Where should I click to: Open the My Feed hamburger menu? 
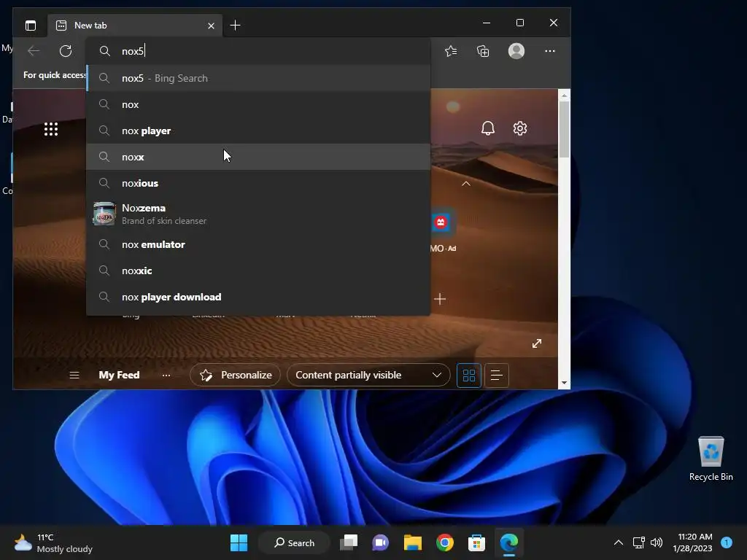click(x=74, y=376)
